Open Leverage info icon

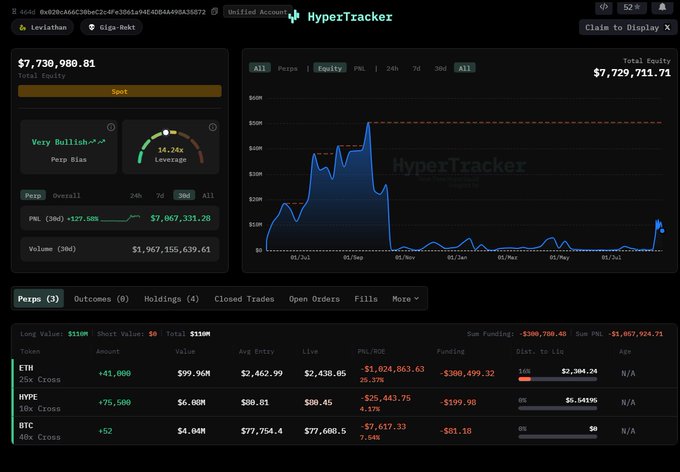[212, 127]
